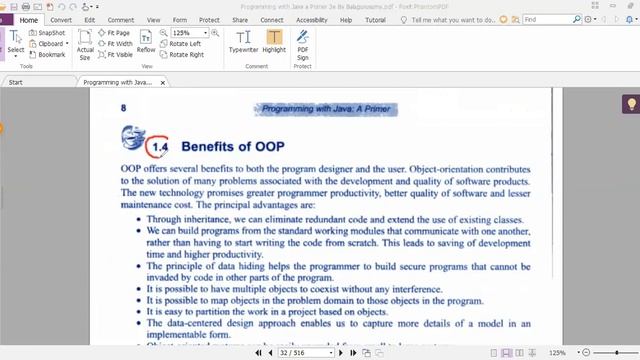Open the Share ribbon tab
This screenshot has width=640, height=360.
tap(240, 20)
